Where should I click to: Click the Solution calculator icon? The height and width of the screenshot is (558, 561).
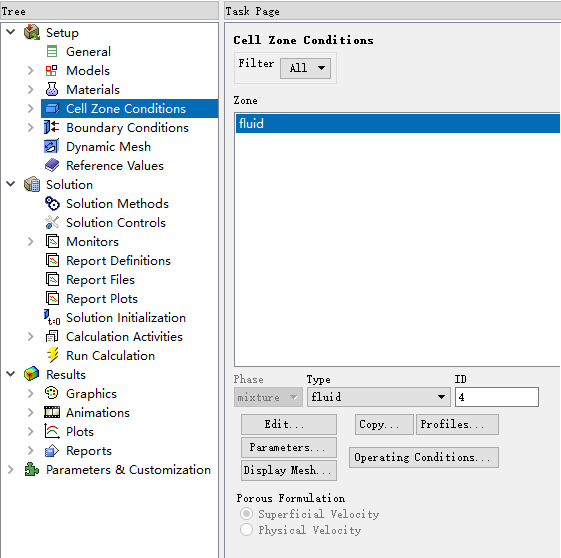click(x=31, y=184)
